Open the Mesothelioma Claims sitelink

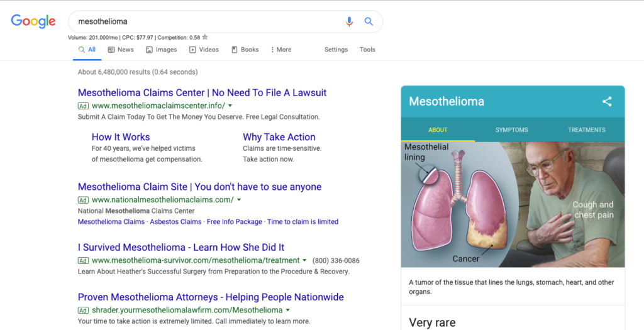(x=111, y=222)
